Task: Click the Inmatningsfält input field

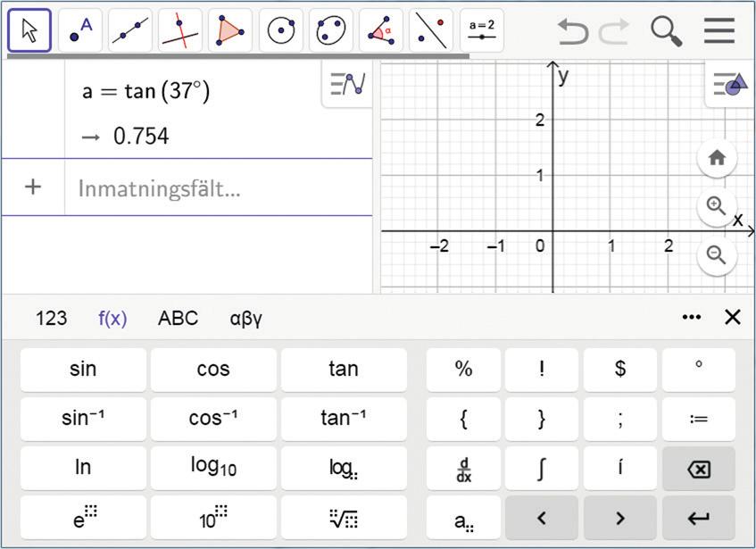Action: pos(219,188)
